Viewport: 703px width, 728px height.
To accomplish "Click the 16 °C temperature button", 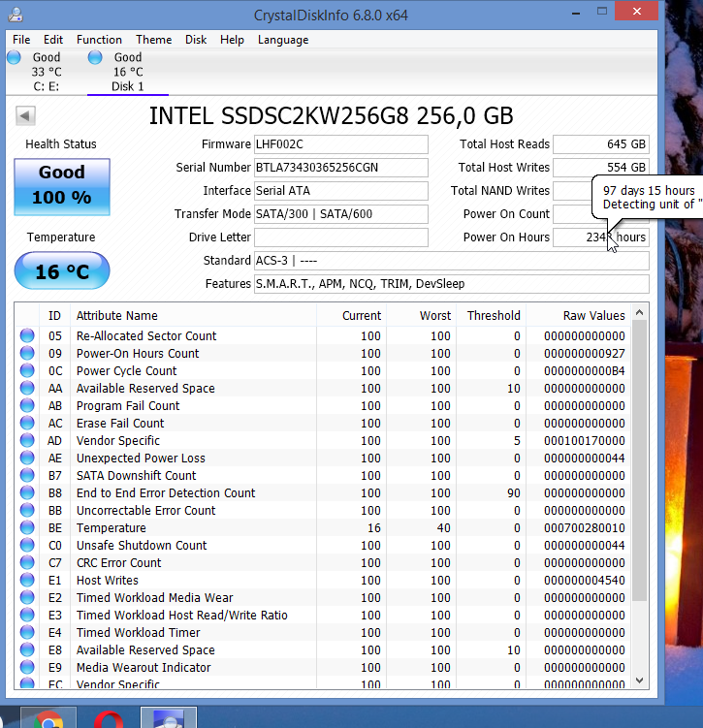I will coord(62,271).
